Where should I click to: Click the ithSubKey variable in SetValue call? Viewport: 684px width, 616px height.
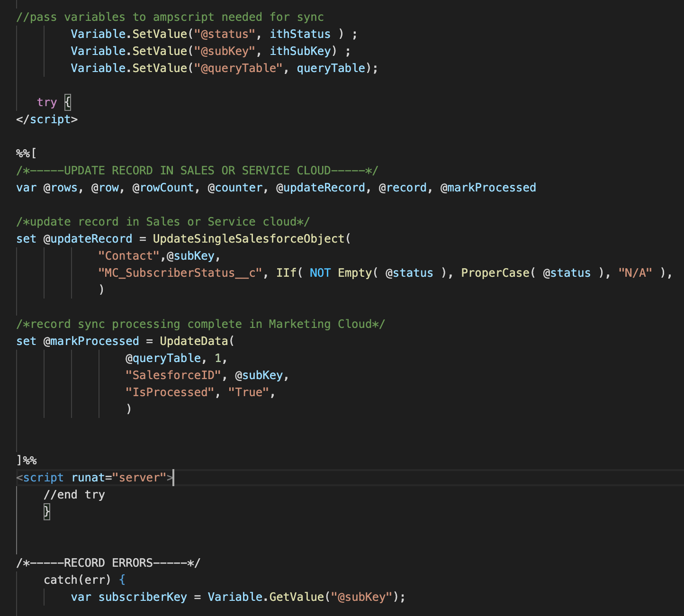[x=300, y=51]
